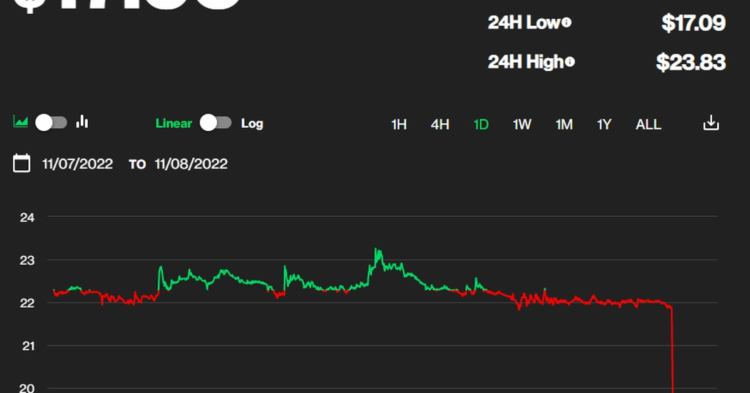Viewport: 750px width, 393px height.
Task: Toggle the Linear/Log scale switch
Action: (216, 123)
